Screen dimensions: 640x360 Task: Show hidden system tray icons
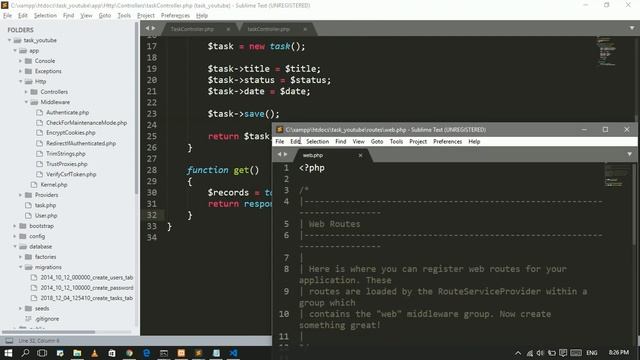click(x=518, y=353)
